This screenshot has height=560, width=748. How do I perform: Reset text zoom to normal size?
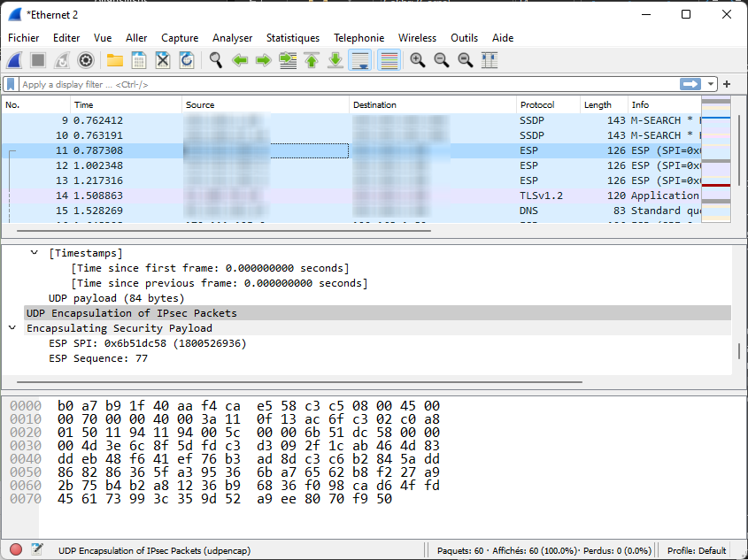465,60
